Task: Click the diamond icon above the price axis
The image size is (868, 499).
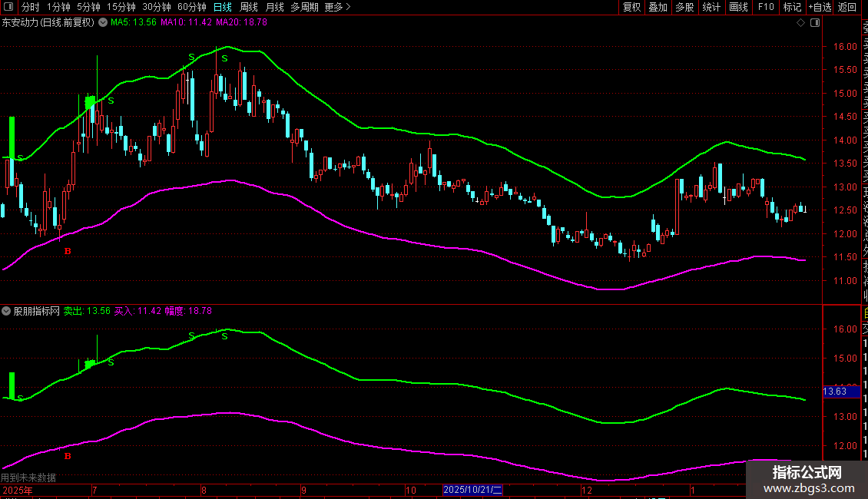Action: (800, 23)
